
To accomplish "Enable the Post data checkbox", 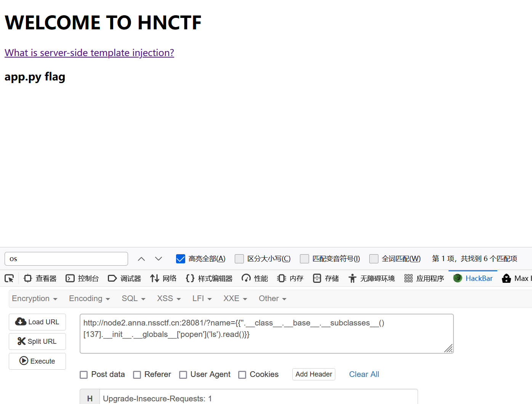I will [x=83, y=375].
